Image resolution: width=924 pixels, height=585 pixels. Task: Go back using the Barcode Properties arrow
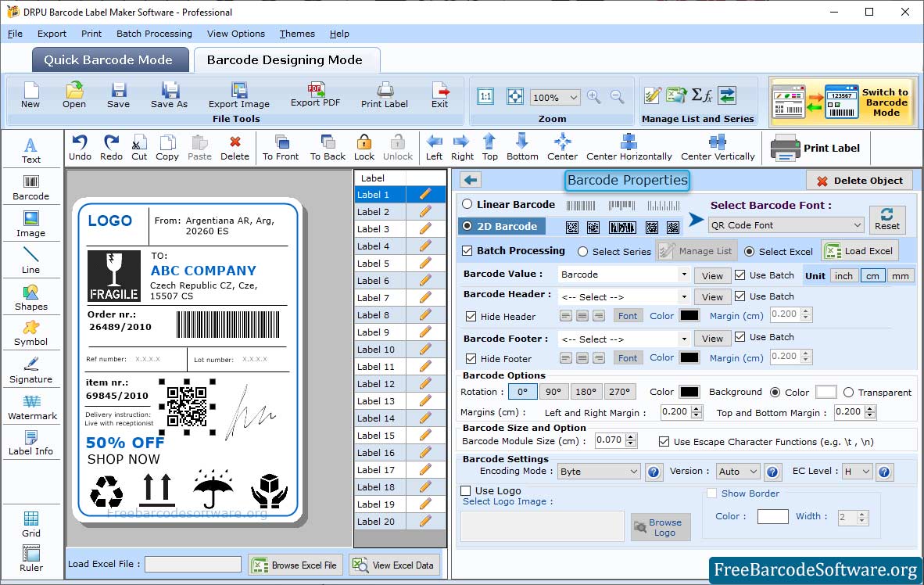point(471,180)
